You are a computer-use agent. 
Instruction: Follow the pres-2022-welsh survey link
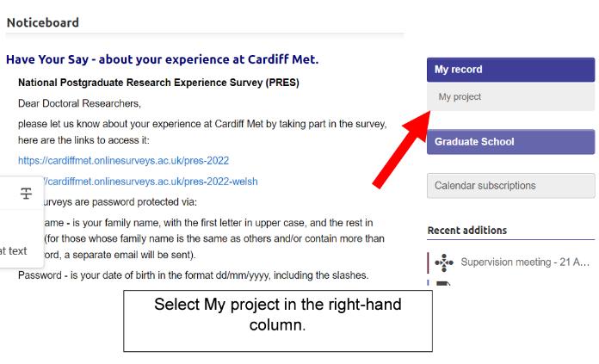coord(146,182)
